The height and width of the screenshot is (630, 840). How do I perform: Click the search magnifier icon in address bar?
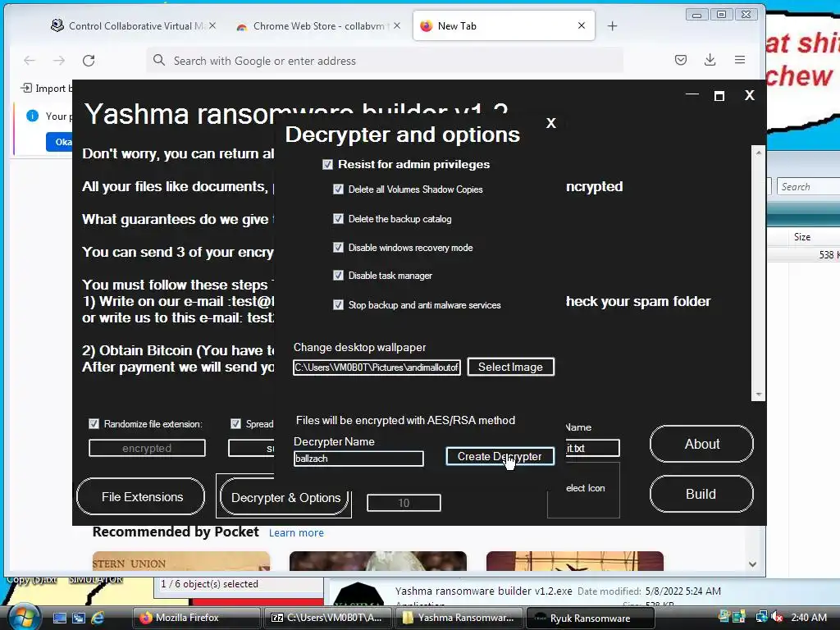pyautogui.click(x=159, y=60)
